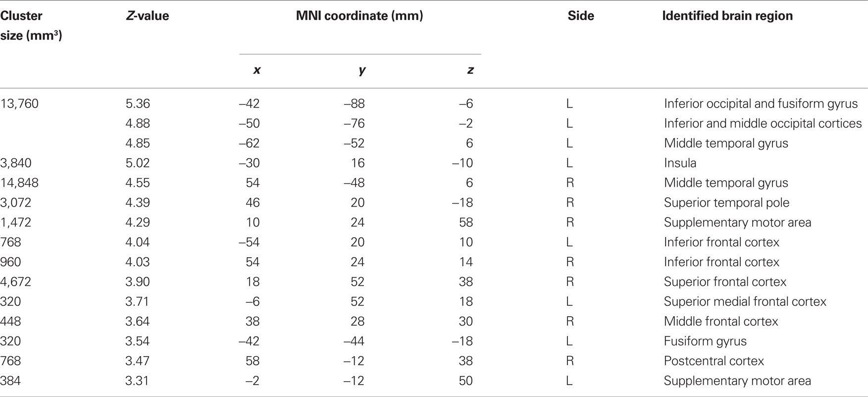Click the z coordinate subheader
The image size is (868, 397).
coord(470,70)
